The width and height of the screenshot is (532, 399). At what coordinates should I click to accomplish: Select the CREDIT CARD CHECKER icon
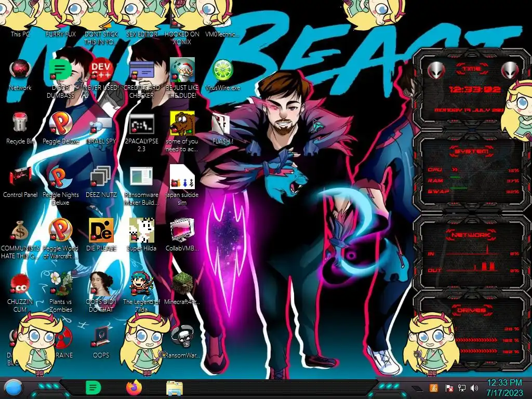click(x=141, y=71)
